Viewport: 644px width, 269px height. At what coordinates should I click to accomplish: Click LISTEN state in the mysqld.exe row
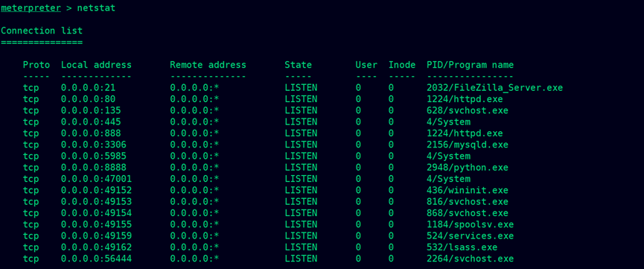(301, 145)
